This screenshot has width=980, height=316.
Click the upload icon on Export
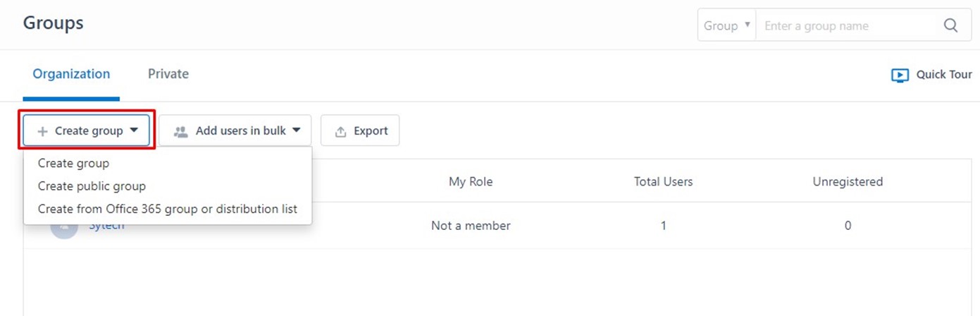click(x=341, y=131)
